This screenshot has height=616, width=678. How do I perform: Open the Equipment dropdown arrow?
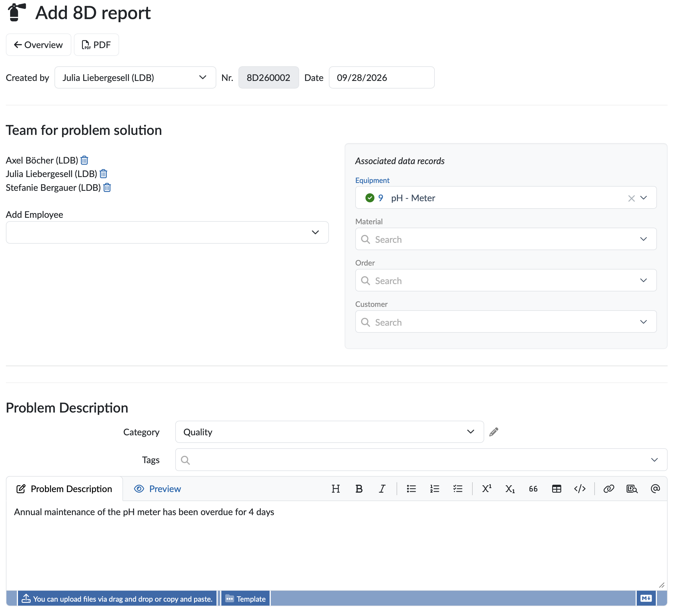pyautogui.click(x=644, y=198)
